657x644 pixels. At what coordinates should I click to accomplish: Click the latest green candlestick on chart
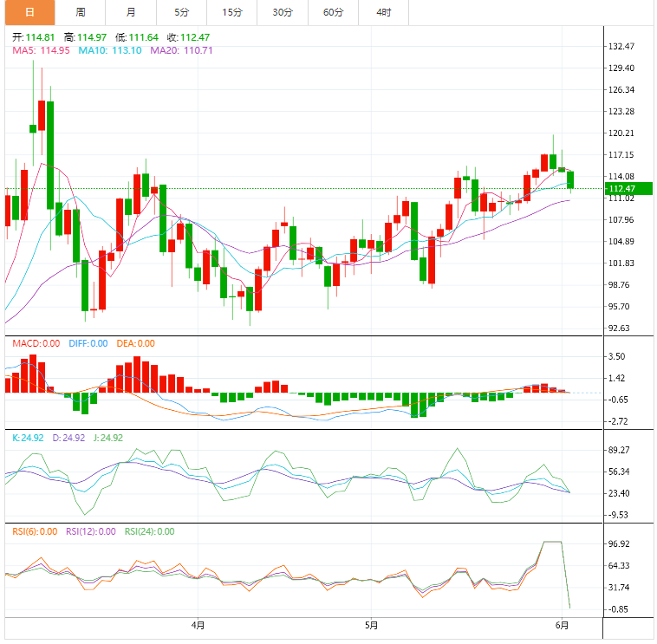[570, 179]
